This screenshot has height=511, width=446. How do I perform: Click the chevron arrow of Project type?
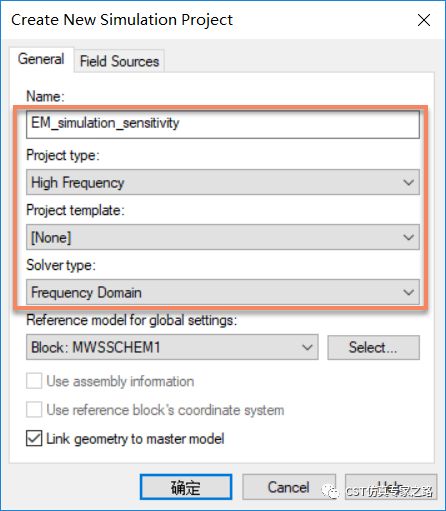pyautogui.click(x=408, y=182)
